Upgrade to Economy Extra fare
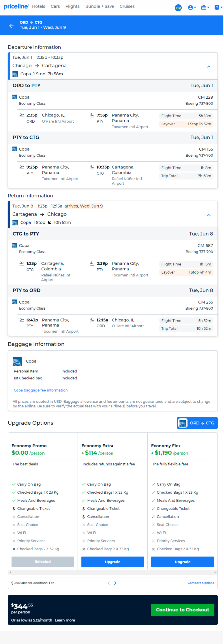223x644 pixels. click(x=112, y=562)
